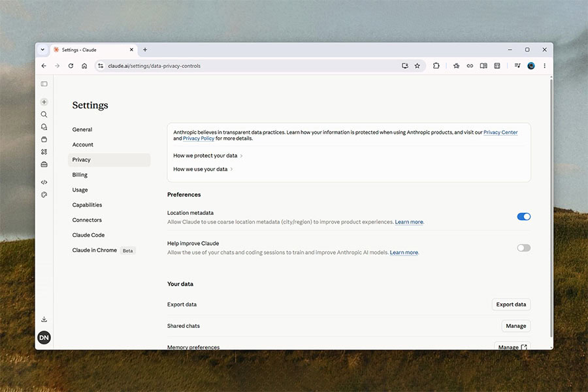Start a new chat with plus icon
588x392 pixels.
click(44, 102)
